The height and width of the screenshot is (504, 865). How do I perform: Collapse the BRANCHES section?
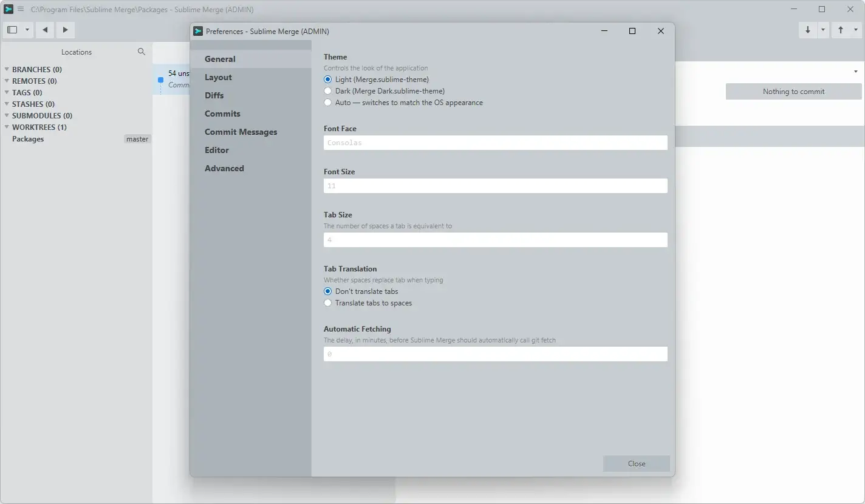(x=7, y=69)
